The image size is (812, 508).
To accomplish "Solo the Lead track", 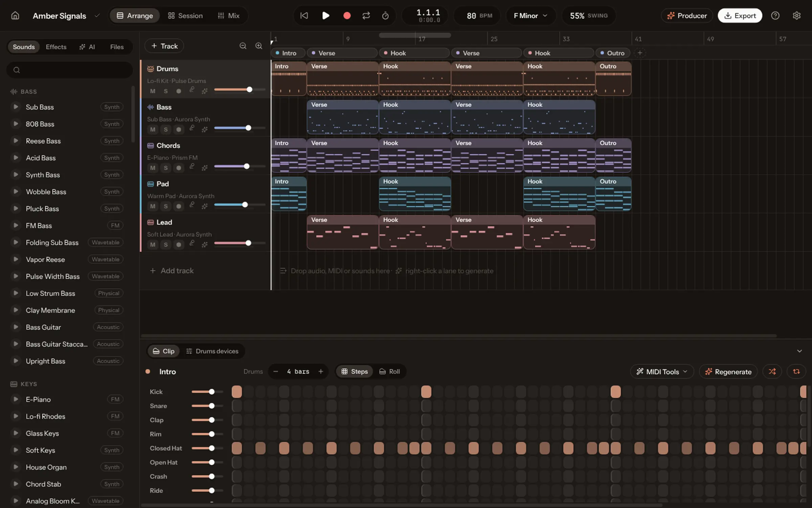I will pos(165,245).
